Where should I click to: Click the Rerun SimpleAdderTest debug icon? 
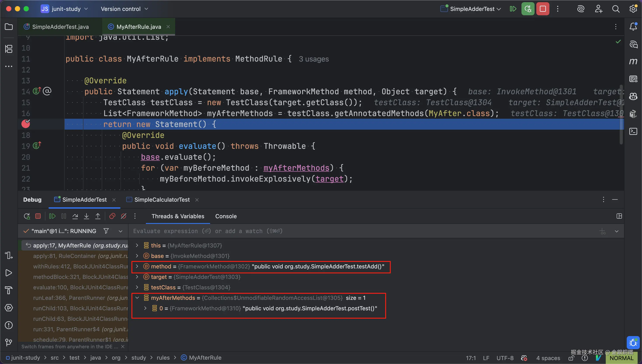tap(27, 216)
